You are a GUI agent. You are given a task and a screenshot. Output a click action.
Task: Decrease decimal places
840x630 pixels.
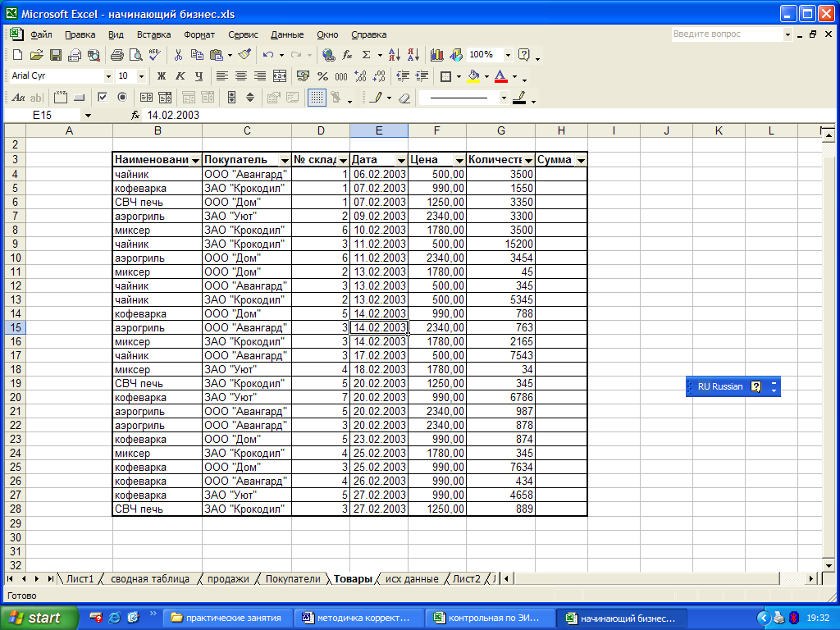(x=379, y=76)
